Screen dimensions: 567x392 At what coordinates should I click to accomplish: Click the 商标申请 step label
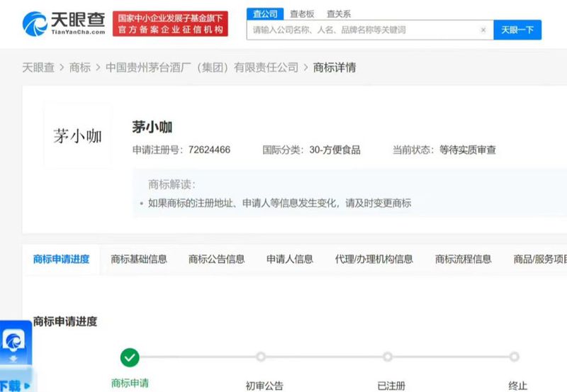pyautogui.click(x=130, y=383)
